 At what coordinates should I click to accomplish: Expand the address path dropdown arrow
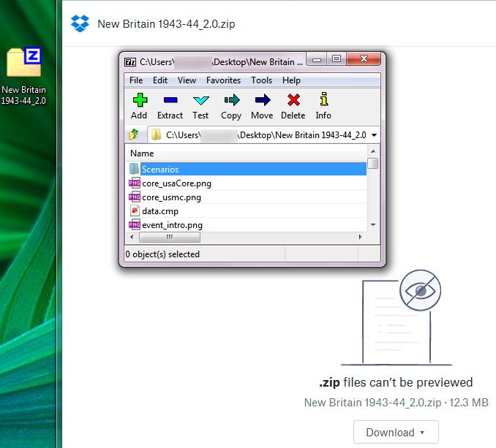coord(375,135)
